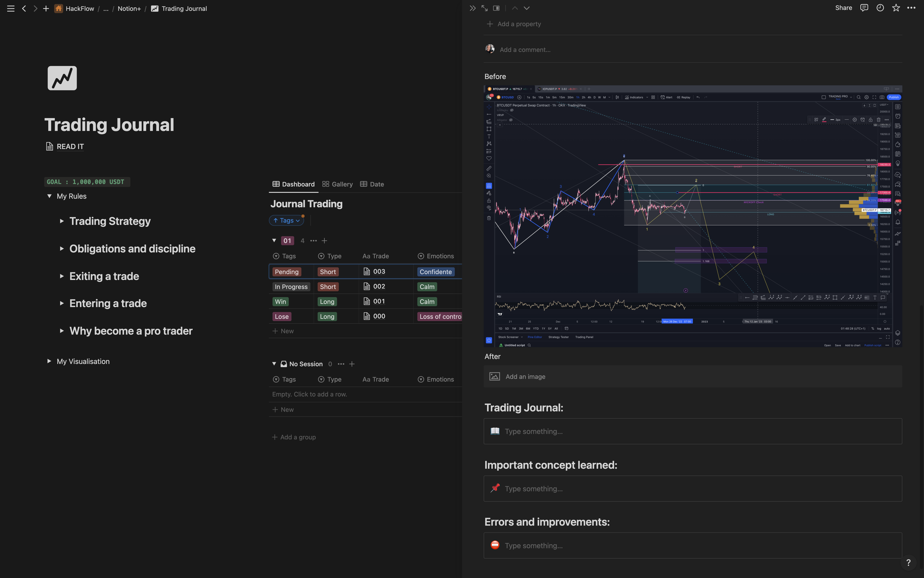Expand Obligations and discipline toggle
Image resolution: width=924 pixels, height=578 pixels.
pos(62,249)
